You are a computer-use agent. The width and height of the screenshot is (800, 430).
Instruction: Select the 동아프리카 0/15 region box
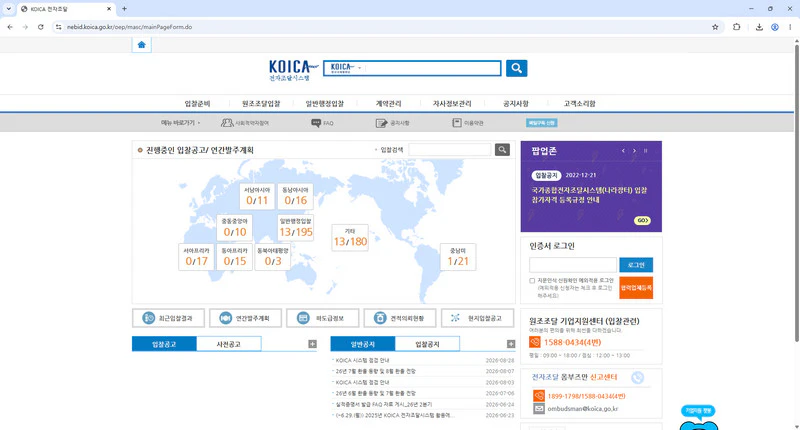click(234, 257)
